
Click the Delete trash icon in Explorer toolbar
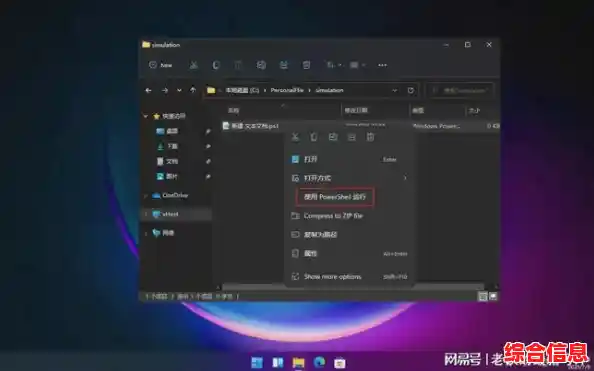(306, 65)
